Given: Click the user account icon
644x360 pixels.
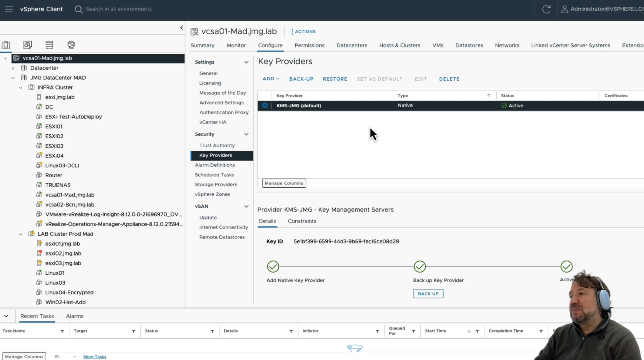Looking at the screenshot, I should tap(564, 9).
